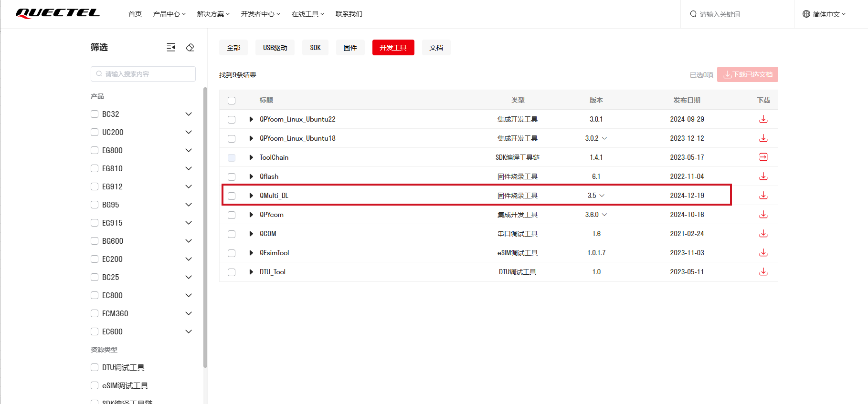Click the QCOM title
This screenshot has height=404, width=868.
click(268, 234)
